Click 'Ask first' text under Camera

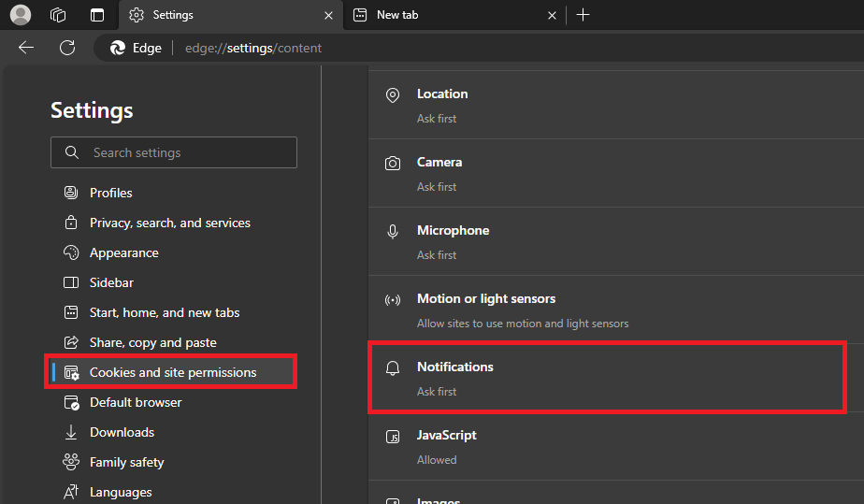(437, 187)
